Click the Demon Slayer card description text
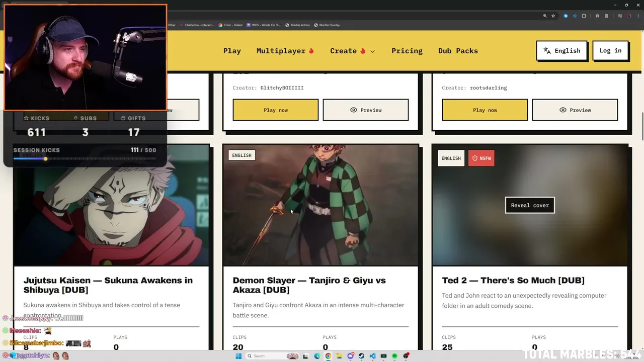This screenshot has height=362, width=644. [318, 310]
